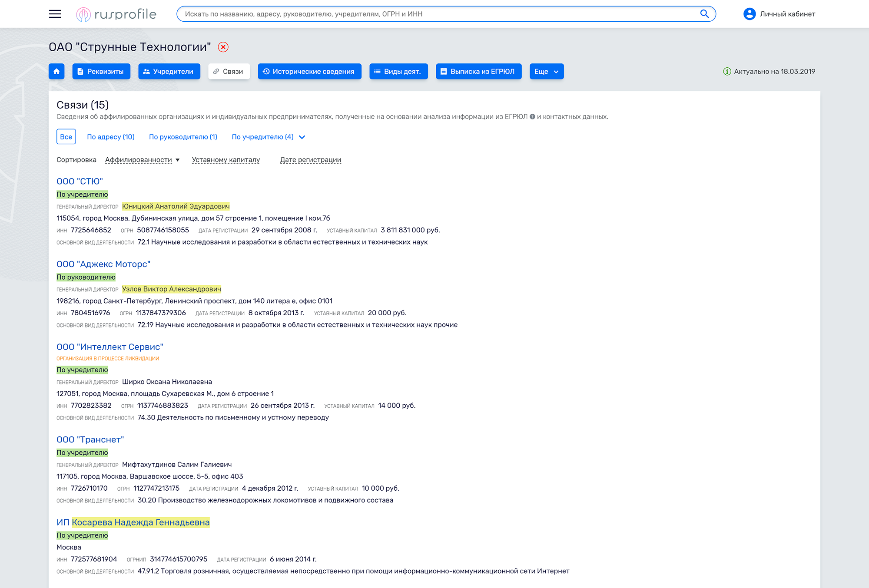The image size is (869, 588).
Task: Open Личный кабинет link
Action: 787,14
